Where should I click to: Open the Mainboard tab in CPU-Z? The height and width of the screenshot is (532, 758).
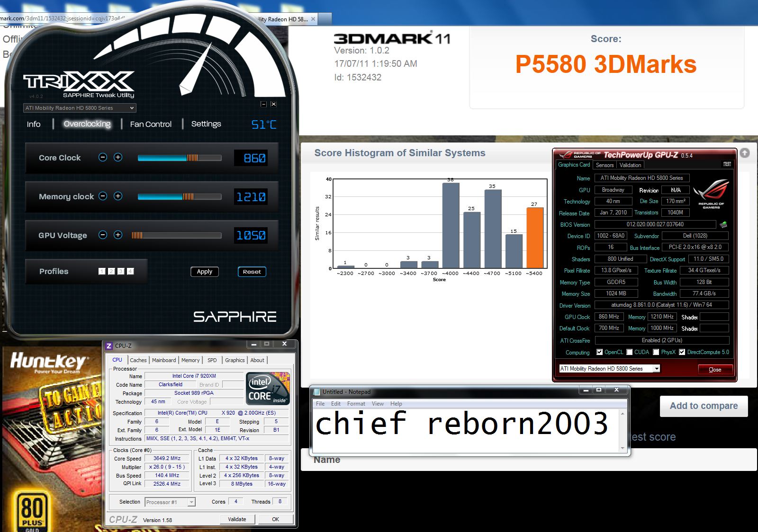[164, 360]
